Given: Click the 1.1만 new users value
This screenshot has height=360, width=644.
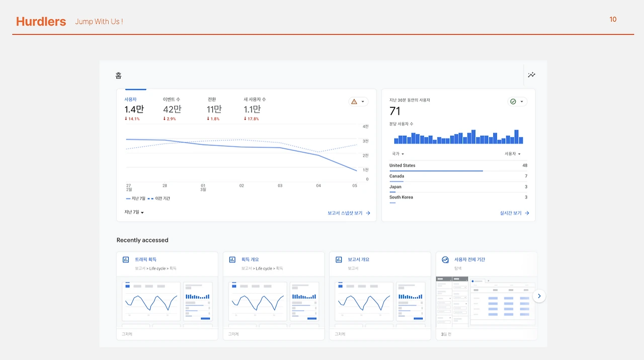Looking at the screenshot, I should coord(252,109).
